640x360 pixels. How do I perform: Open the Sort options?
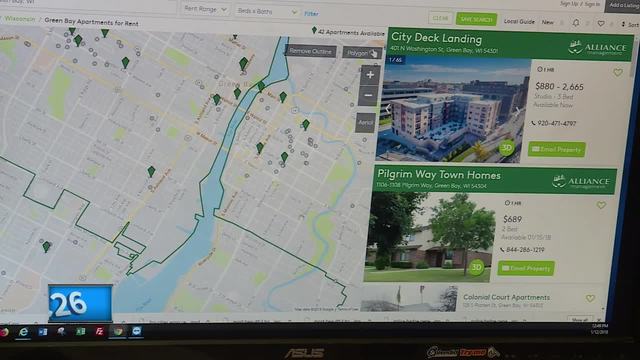pos(630,24)
